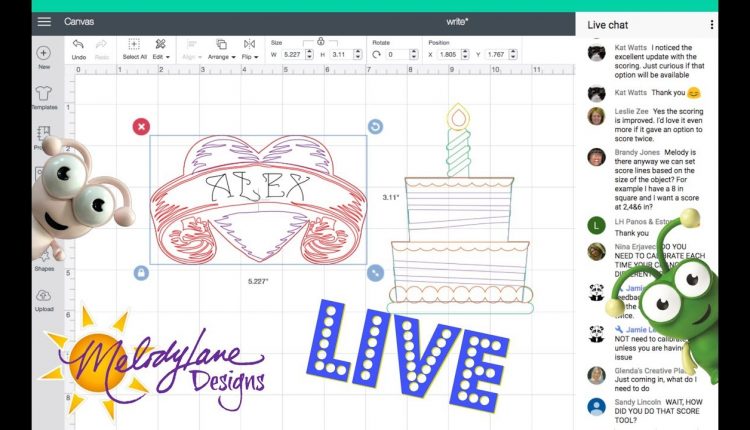Click Kat Watts avatar on scoring message

point(596,52)
